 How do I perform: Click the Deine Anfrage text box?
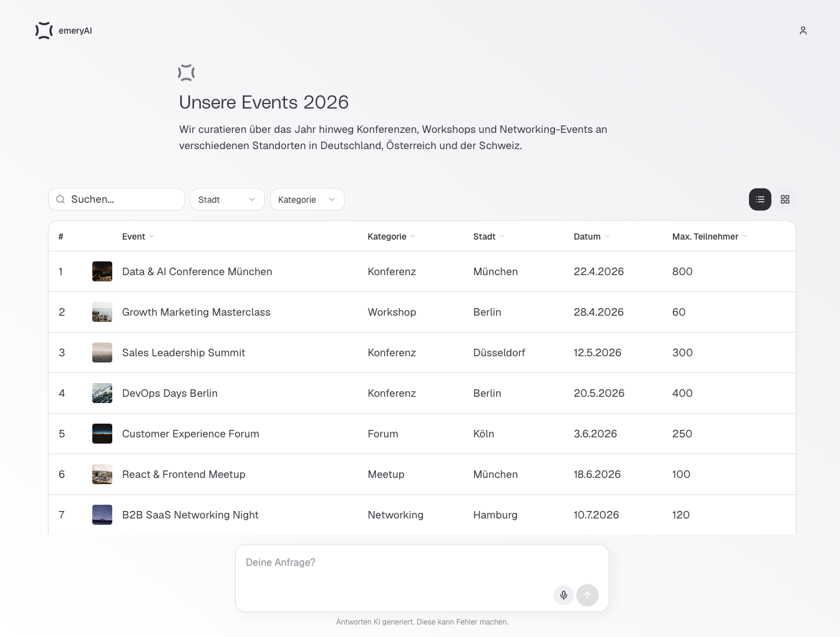click(x=422, y=578)
